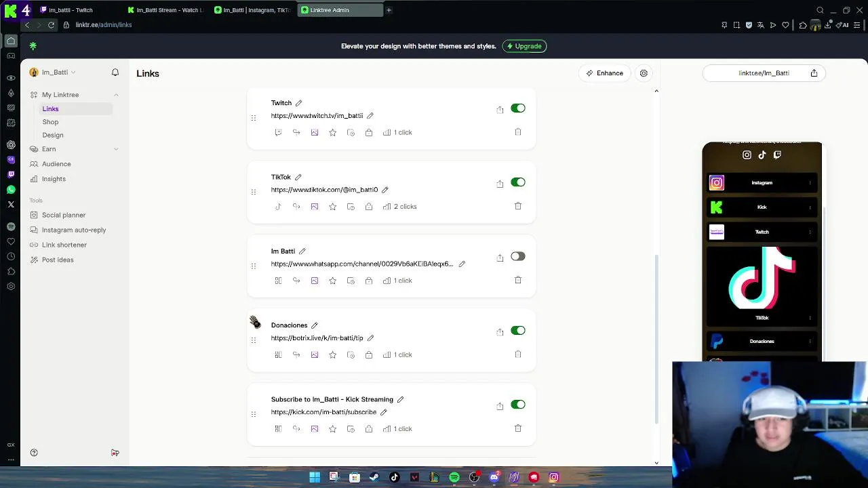The height and width of the screenshot is (488, 868).
Task: Remove Donaciones link via trash icon
Action: point(518,354)
